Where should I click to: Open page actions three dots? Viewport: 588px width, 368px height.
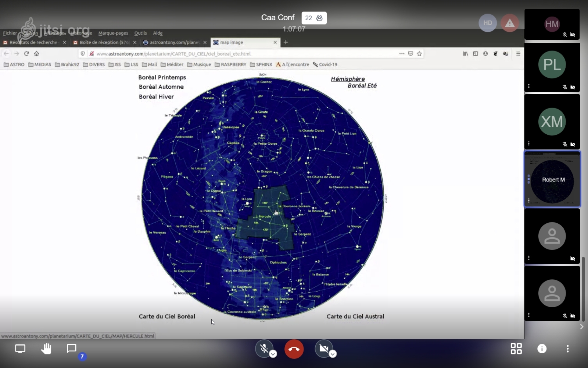coord(402,54)
